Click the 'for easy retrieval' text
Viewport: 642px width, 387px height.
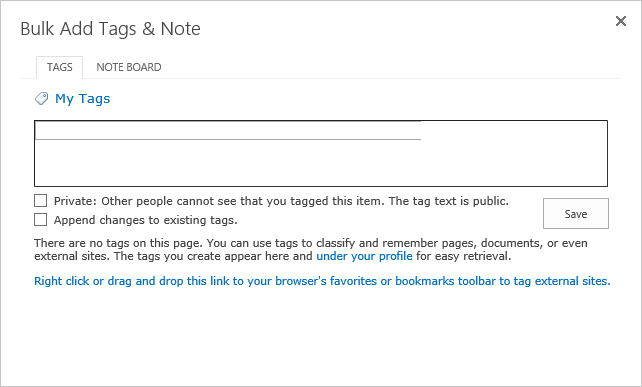(463, 256)
